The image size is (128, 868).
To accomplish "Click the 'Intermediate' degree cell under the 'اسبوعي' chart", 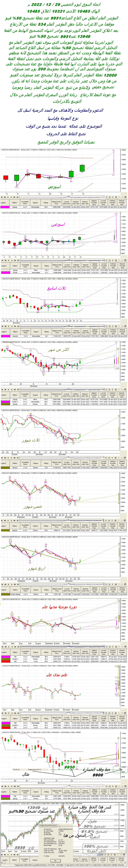I will click(35, 207).
